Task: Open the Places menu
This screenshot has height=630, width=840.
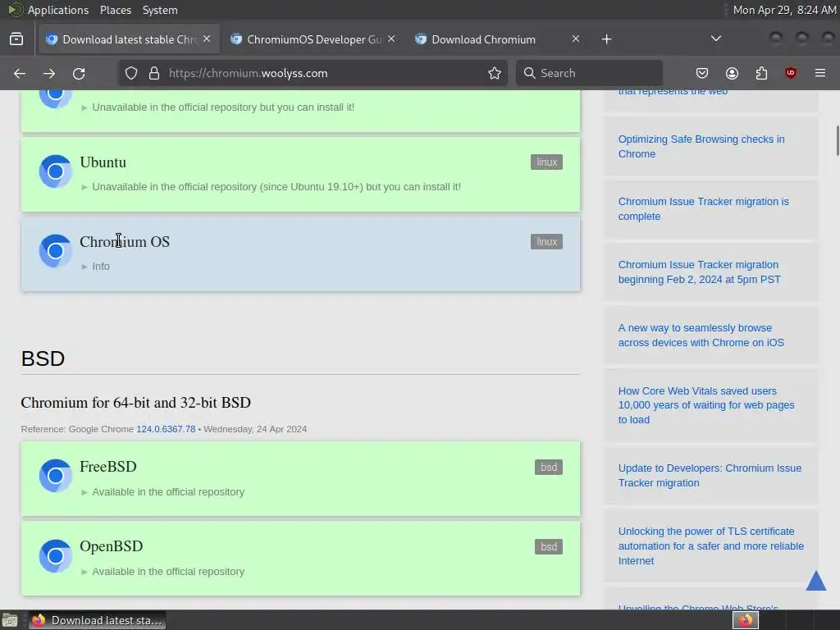Action: tap(115, 10)
